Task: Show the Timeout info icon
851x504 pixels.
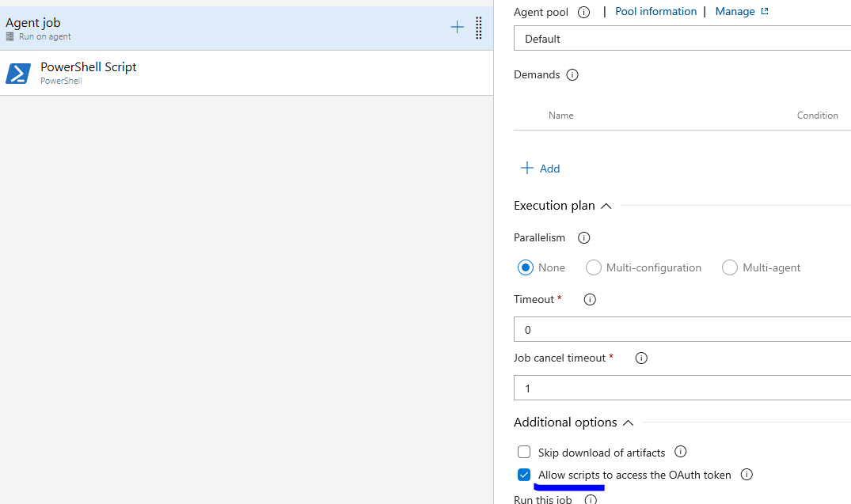Action: pyautogui.click(x=590, y=299)
